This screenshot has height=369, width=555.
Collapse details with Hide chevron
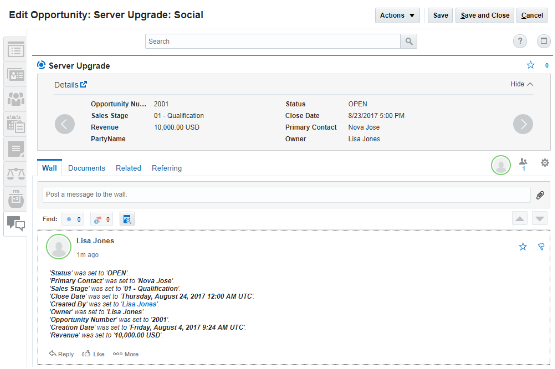point(521,84)
